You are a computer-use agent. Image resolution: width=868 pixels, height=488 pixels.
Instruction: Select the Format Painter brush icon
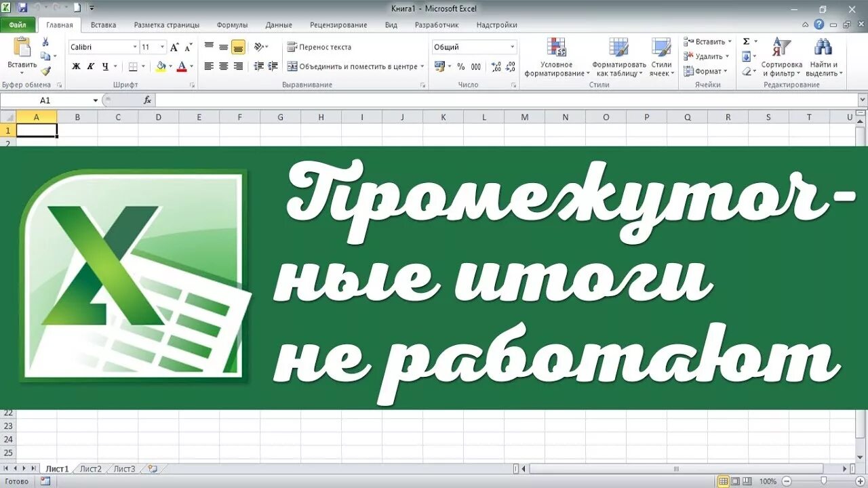(45, 70)
